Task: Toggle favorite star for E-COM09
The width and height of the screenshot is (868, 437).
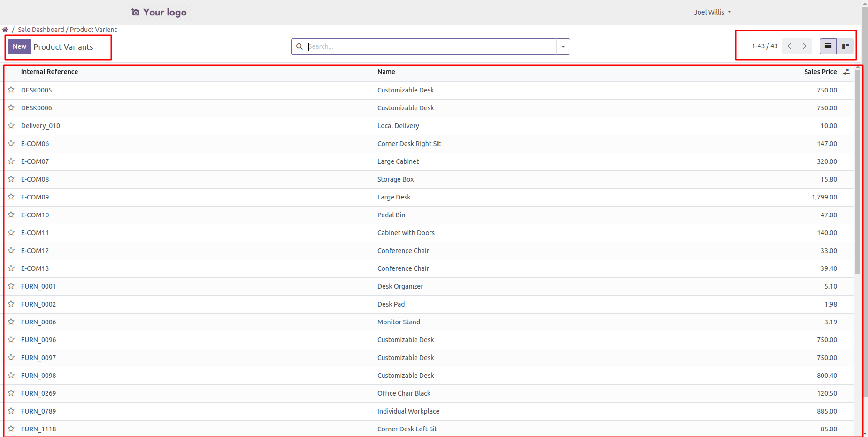Action: [11, 197]
